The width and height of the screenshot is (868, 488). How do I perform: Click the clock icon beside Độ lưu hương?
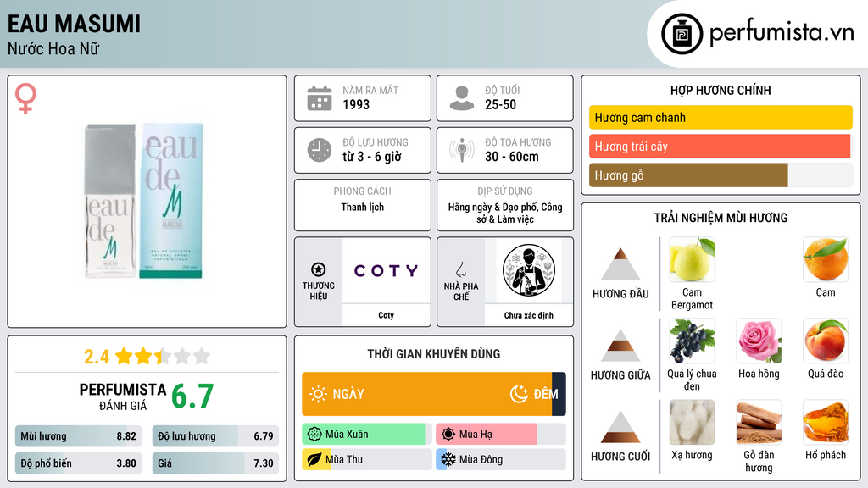pyautogui.click(x=320, y=150)
